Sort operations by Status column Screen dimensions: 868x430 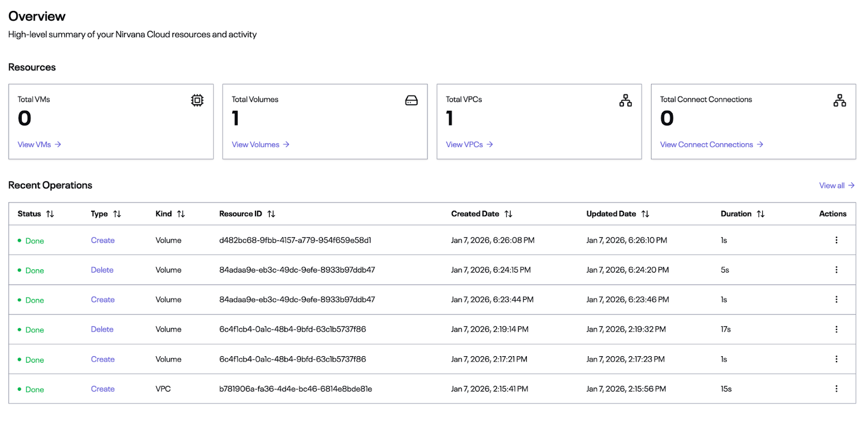[50, 214]
